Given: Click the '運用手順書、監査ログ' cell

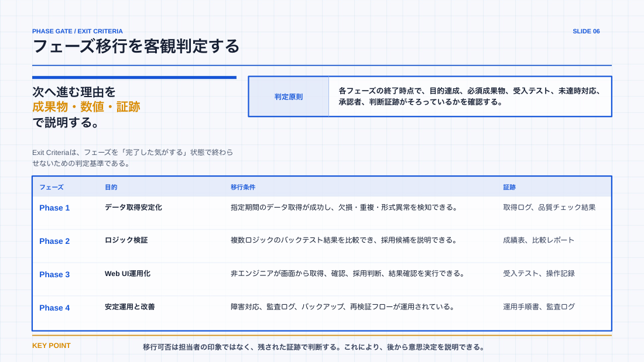Looking at the screenshot, I should click(x=539, y=306).
